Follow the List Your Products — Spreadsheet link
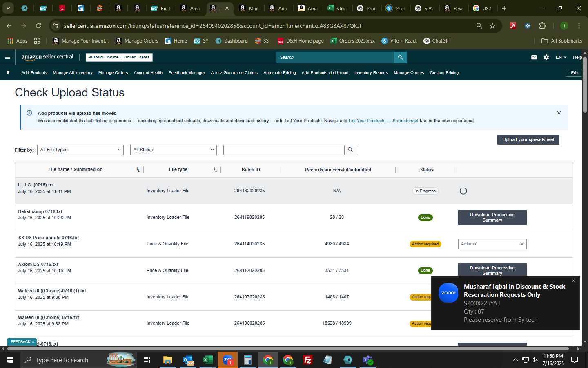 [383, 121]
